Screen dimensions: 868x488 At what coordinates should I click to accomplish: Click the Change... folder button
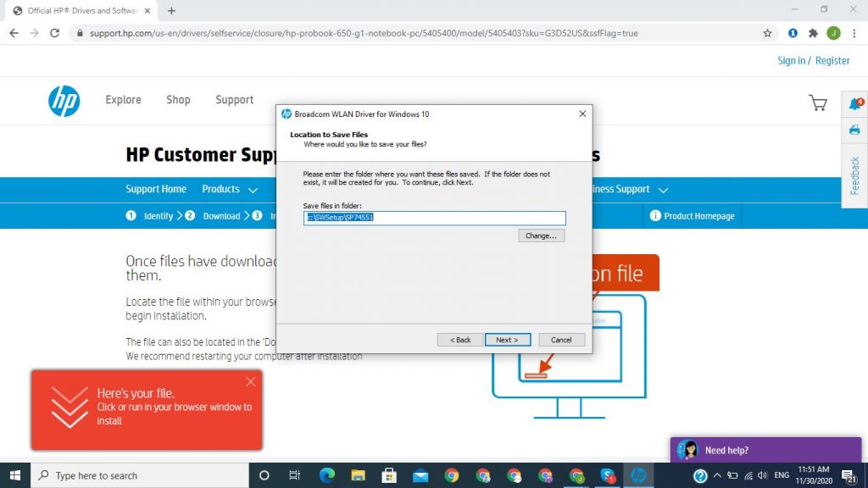click(x=541, y=236)
